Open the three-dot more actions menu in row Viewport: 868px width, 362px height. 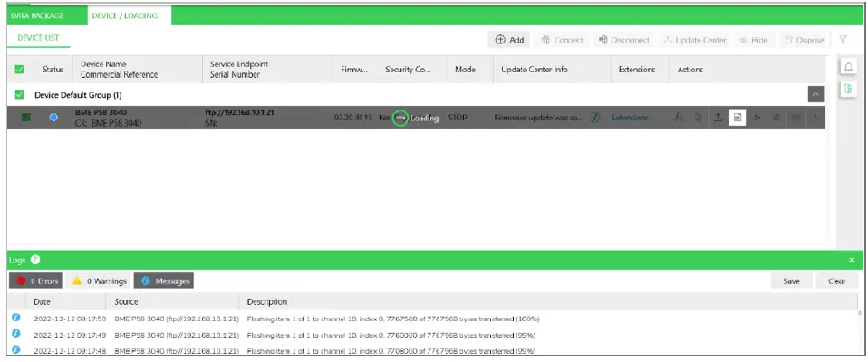(x=815, y=117)
